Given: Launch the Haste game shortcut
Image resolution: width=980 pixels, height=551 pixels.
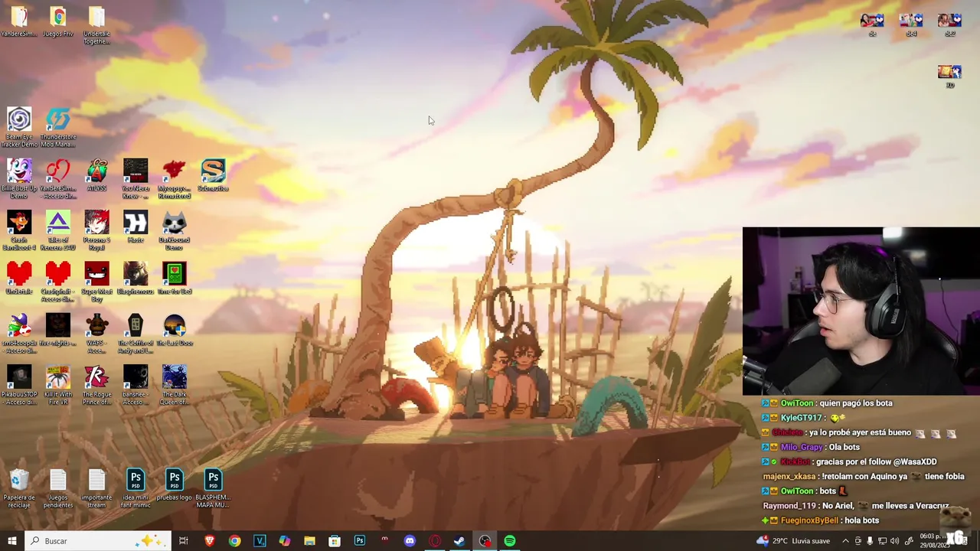Looking at the screenshot, I should click(x=136, y=227).
